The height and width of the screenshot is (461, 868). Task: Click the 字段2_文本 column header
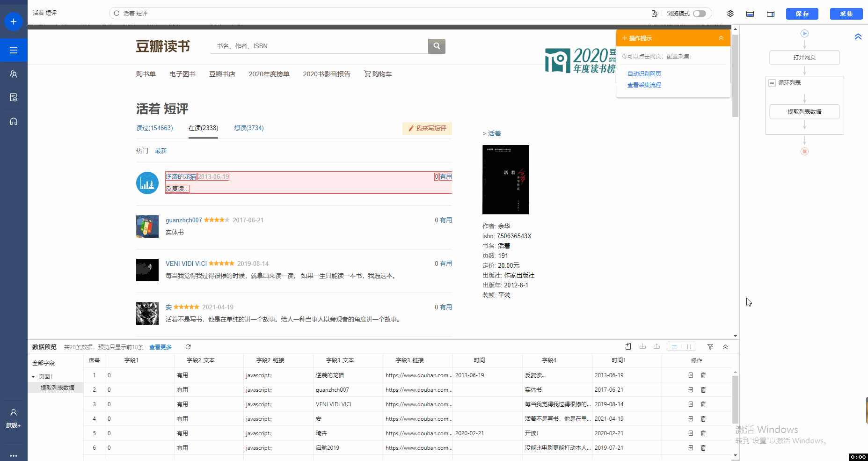pyautogui.click(x=200, y=360)
